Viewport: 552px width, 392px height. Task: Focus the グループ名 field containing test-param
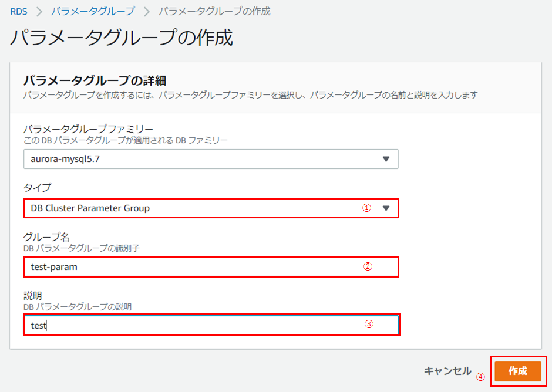click(194, 266)
